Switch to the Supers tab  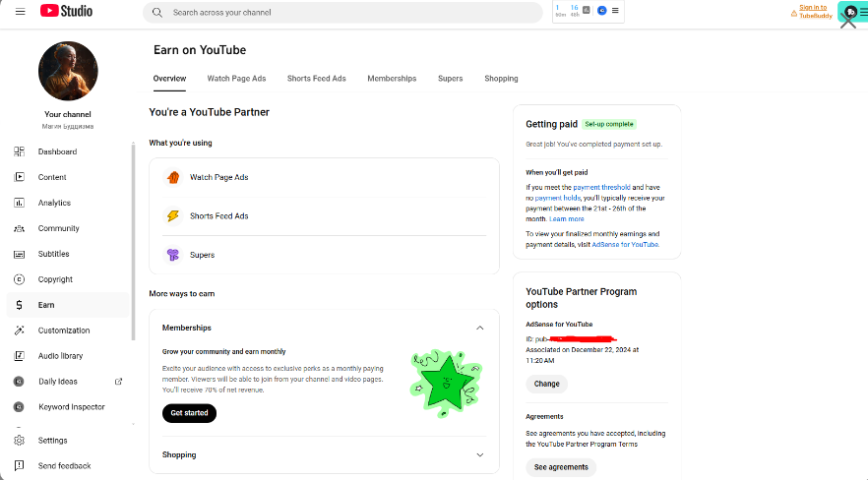[450, 79]
